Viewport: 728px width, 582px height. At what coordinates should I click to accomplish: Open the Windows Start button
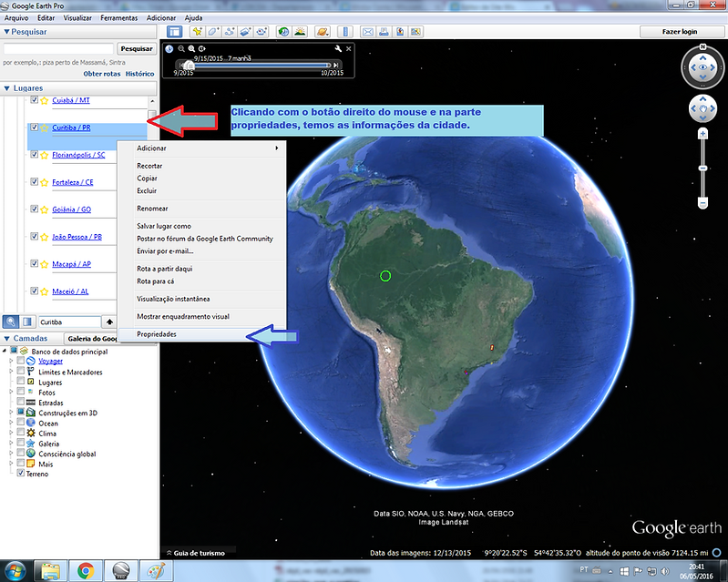pos(15,570)
